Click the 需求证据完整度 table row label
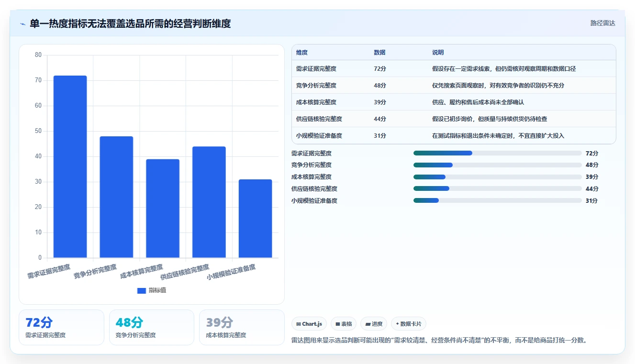635x364 pixels. pyautogui.click(x=316, y=69)
